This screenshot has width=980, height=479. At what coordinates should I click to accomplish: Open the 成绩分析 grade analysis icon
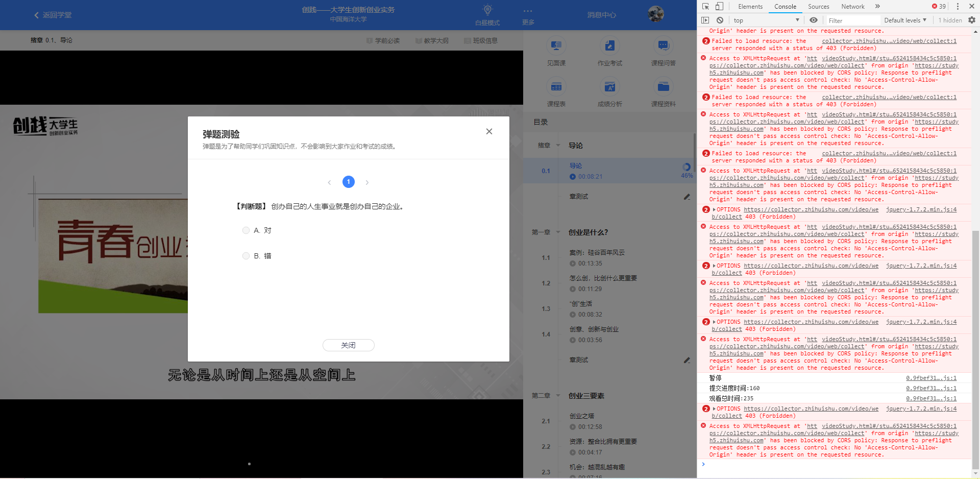pos(609,92)
